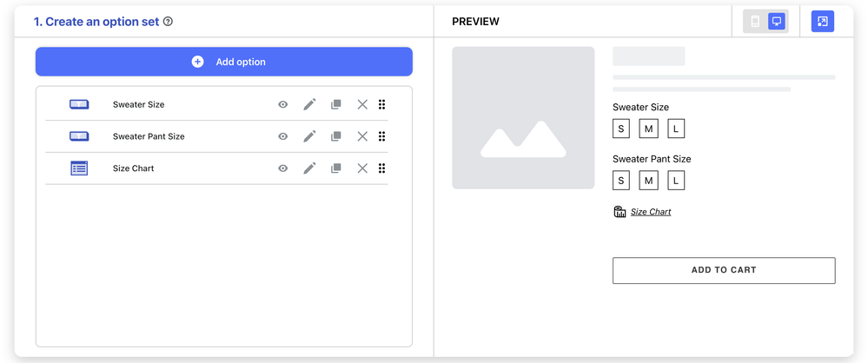Remove the Size Chart option
This screenshot has width=868, height=363.
tap(362, 168)
